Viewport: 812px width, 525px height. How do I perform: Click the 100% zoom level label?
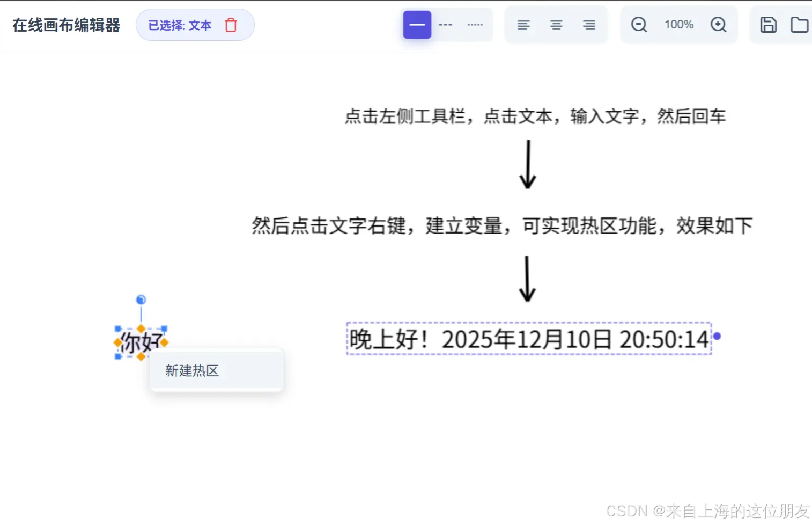[678, 24]
